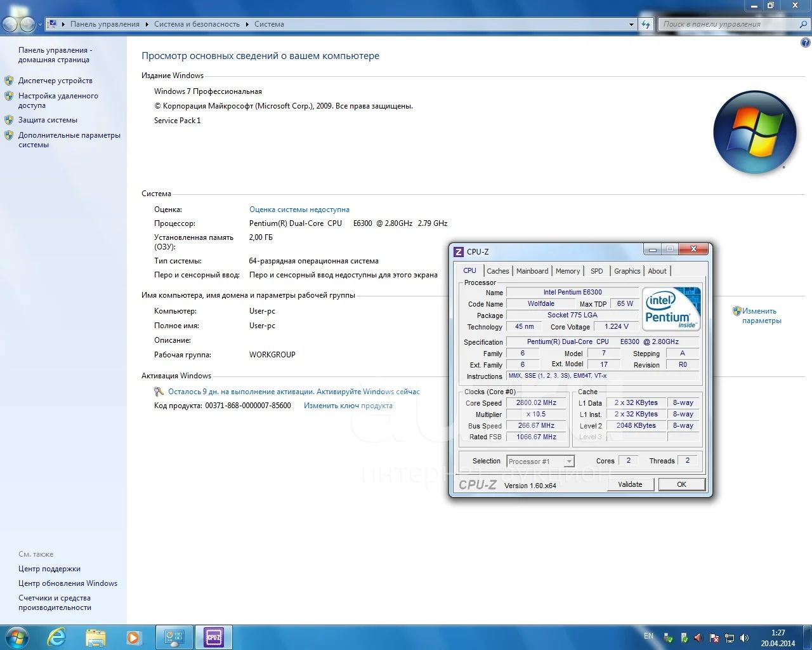Screen dimensions: 812x650
Task: Click the control panel icon in address bar
Action: point(53,24)
